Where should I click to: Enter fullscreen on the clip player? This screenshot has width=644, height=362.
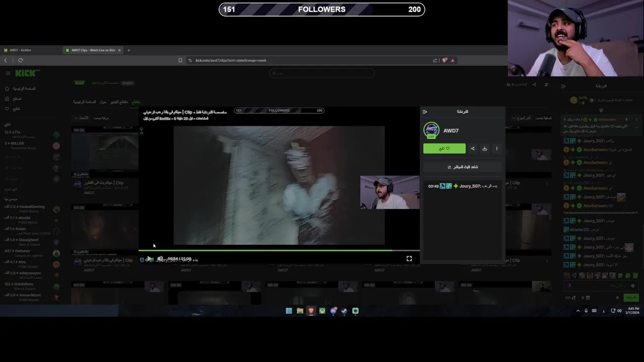tap(409, 258)
